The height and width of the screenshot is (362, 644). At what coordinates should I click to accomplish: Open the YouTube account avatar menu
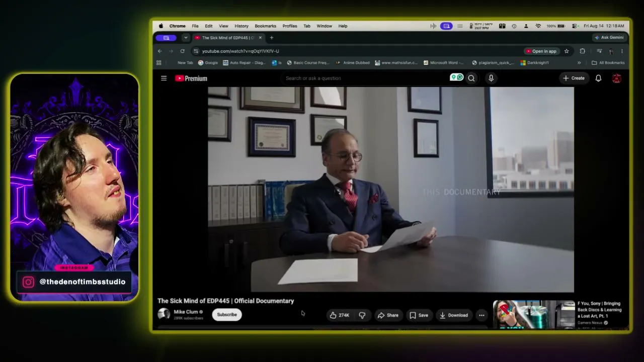coord(617,78)
